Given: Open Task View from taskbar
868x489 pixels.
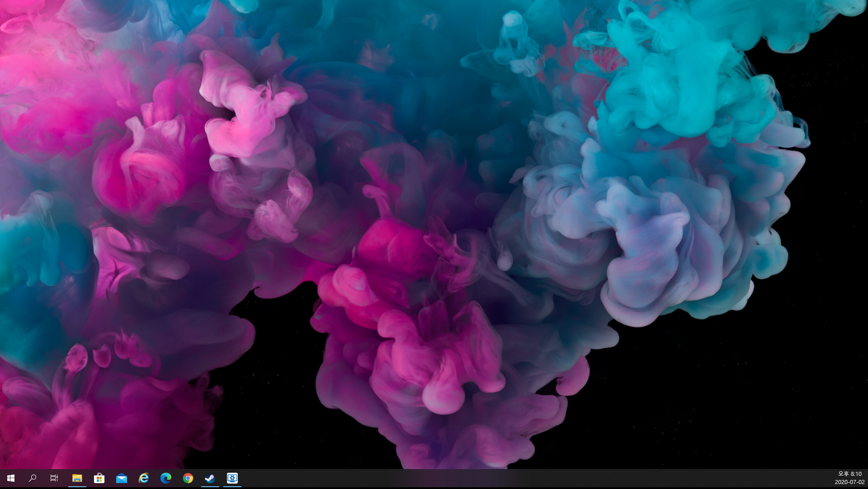Looking at the screenshot, I should (x=54, y=478).
